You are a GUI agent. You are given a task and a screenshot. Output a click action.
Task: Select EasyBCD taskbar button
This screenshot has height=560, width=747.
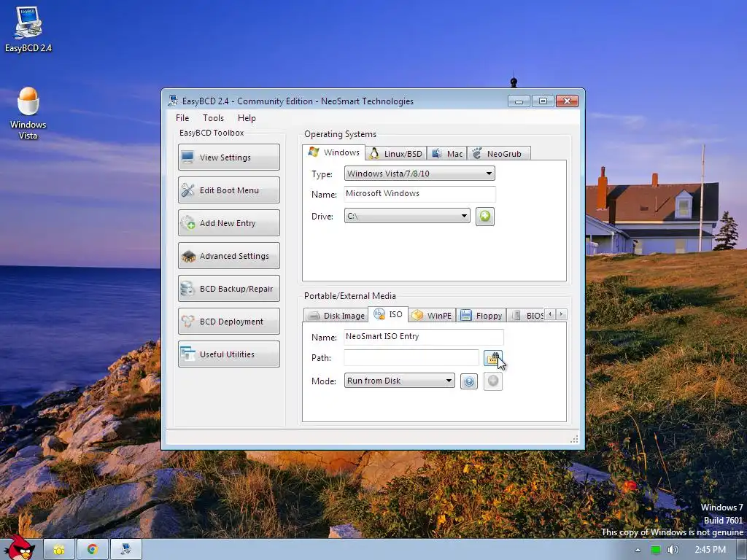125,550
